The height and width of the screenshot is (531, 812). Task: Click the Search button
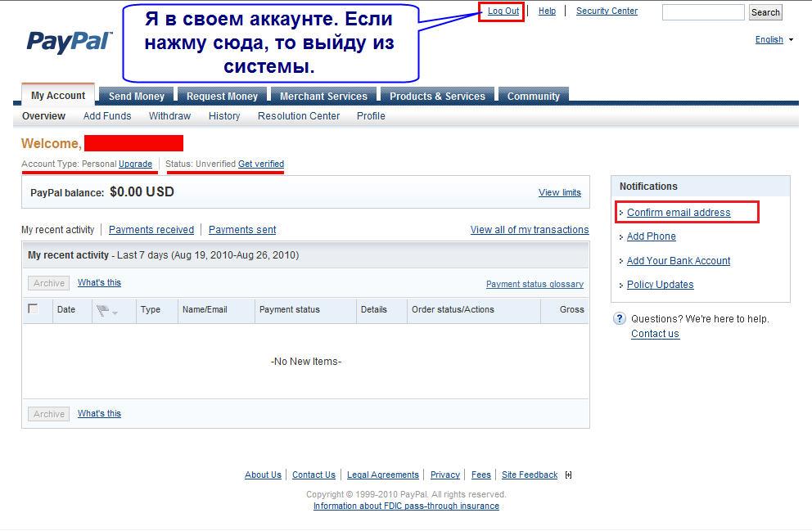pyautogui.click(x=765, y=12)
